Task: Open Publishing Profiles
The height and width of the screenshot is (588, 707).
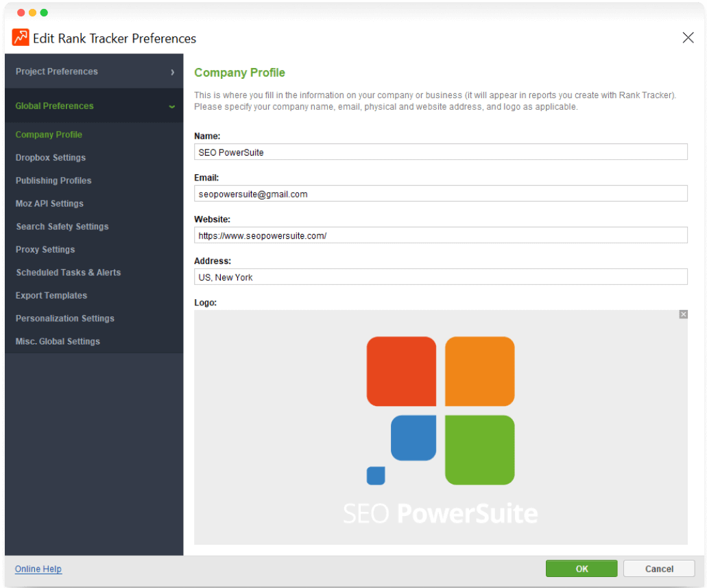Action: tap(53, 180)
